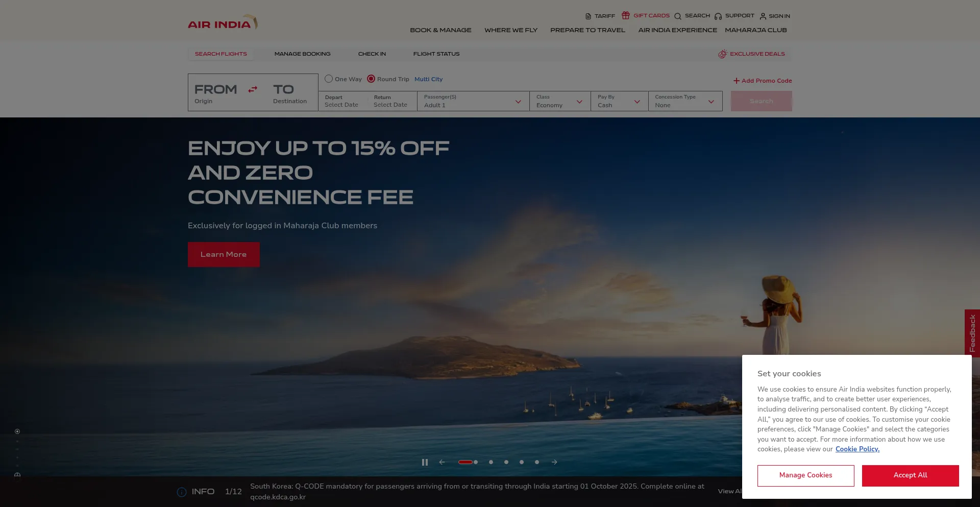Switch to the Manage Booking tab
The width and height of the screenshot is (980, 507).
click(x=302, y=54)
